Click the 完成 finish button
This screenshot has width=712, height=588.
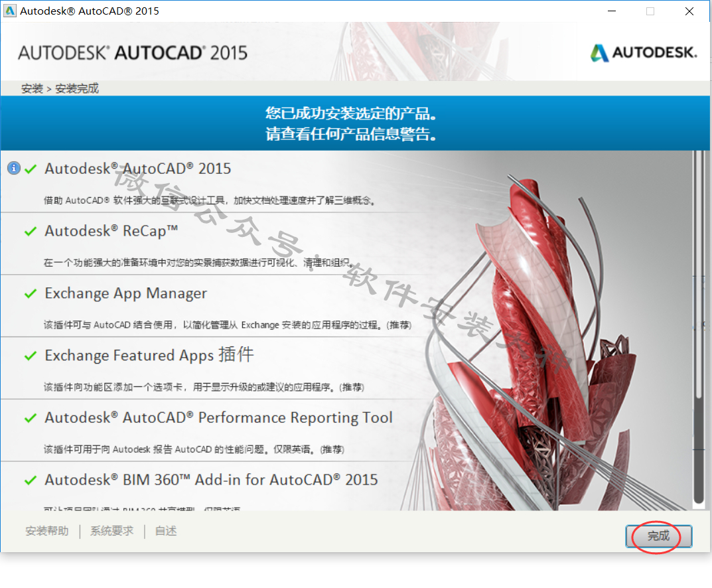[658, 536]
